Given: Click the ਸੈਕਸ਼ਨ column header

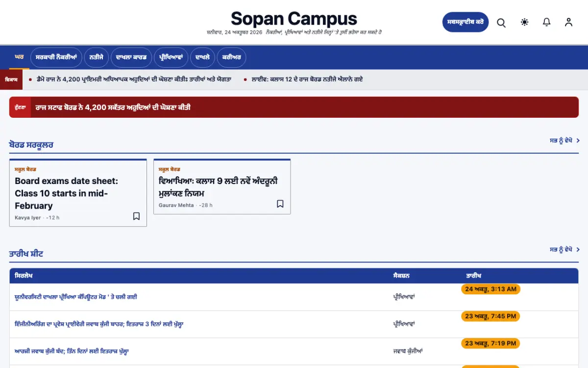Looking at the screenshot, I should pos(401,276).
